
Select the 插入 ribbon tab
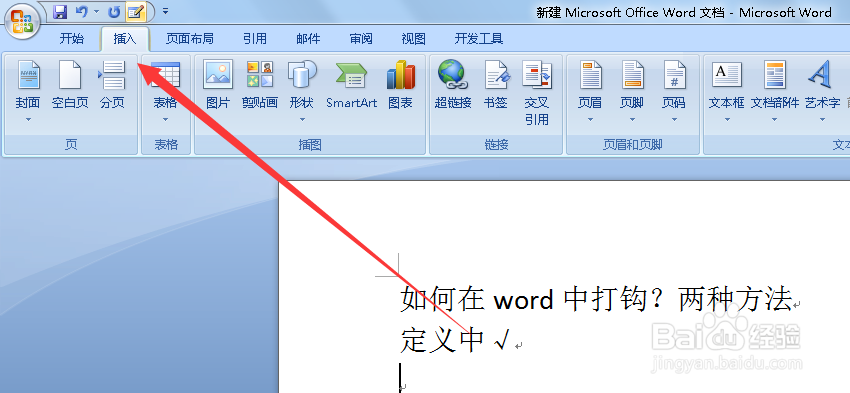125,38
